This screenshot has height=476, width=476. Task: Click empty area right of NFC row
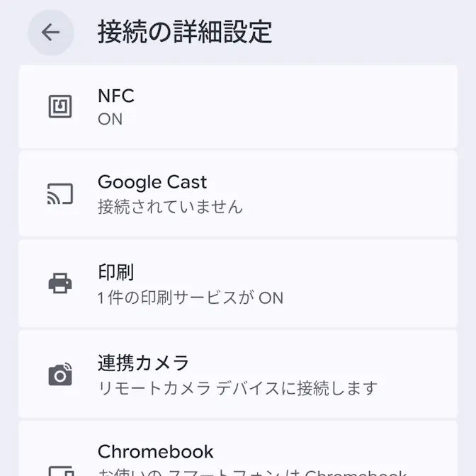point(354,107)
